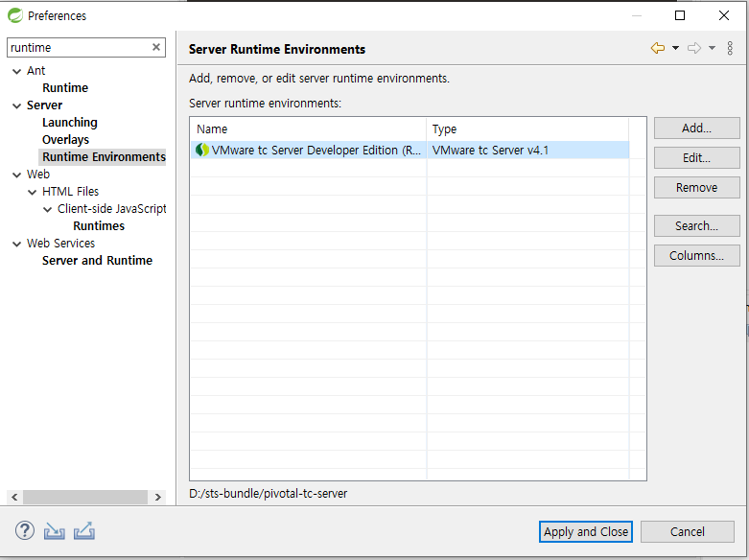Close the Preferences window
749x560 pixels.
pyautogui.click(x=724, y=15)
